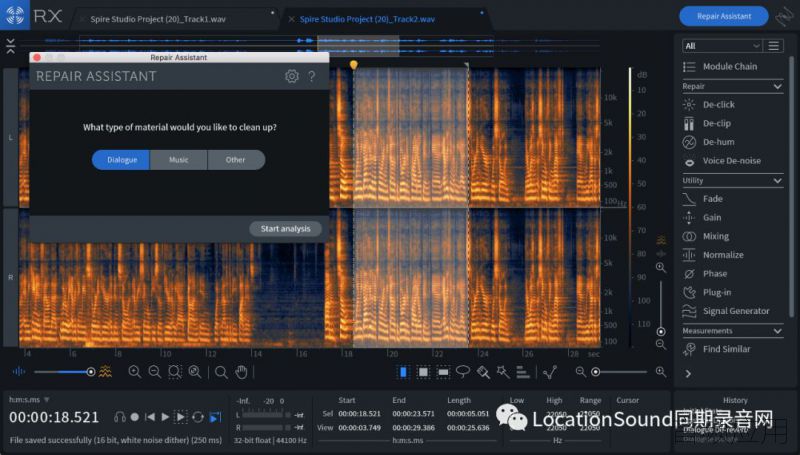Screen dimensions: 800x455
Task: Toggle the Instant Process tool icon
Action: point(550,372)
